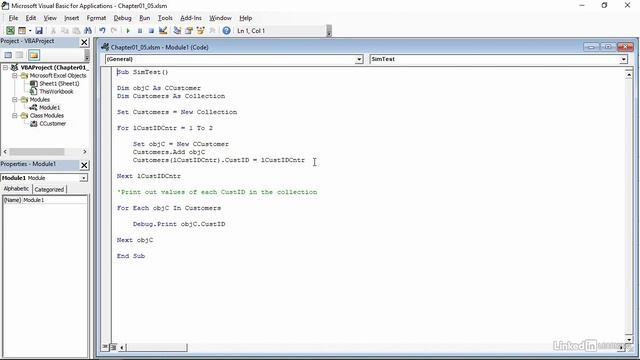640x360 pixels.
Task: Click the Paste icon in the toolbar
Action: click(76, 31)
